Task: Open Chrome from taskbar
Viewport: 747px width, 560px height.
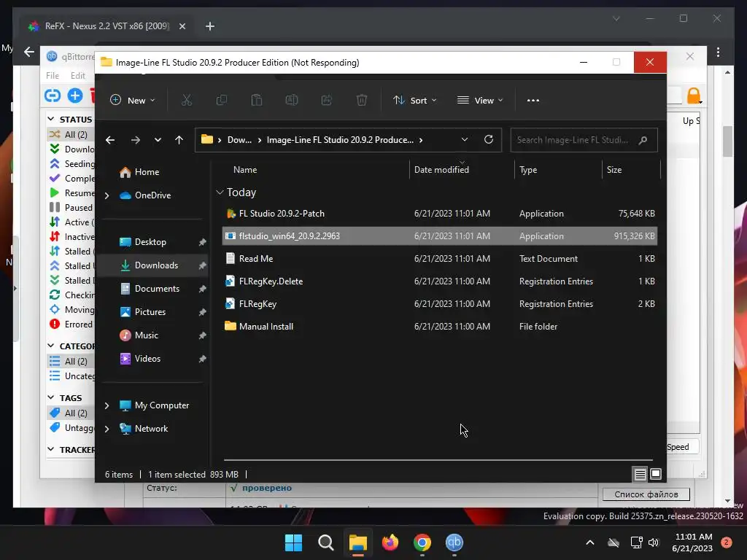Action: (x=422, y=542)
